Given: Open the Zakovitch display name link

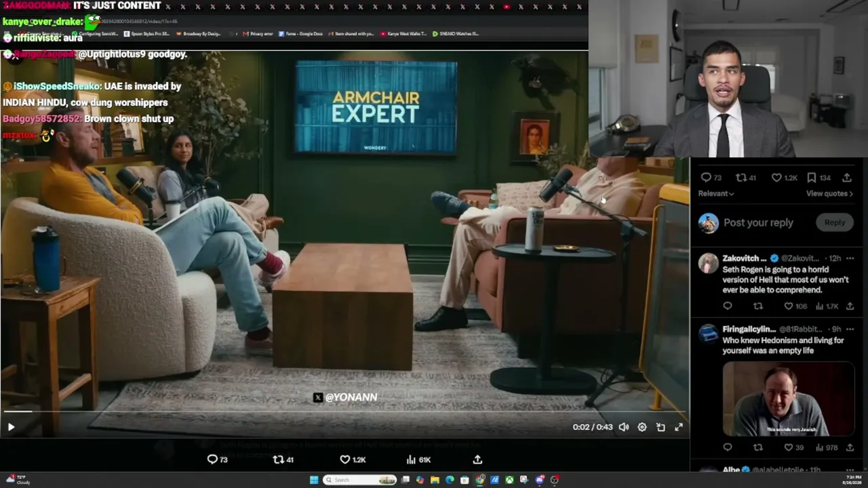Looking at the screenshot, I should point(745,258).
